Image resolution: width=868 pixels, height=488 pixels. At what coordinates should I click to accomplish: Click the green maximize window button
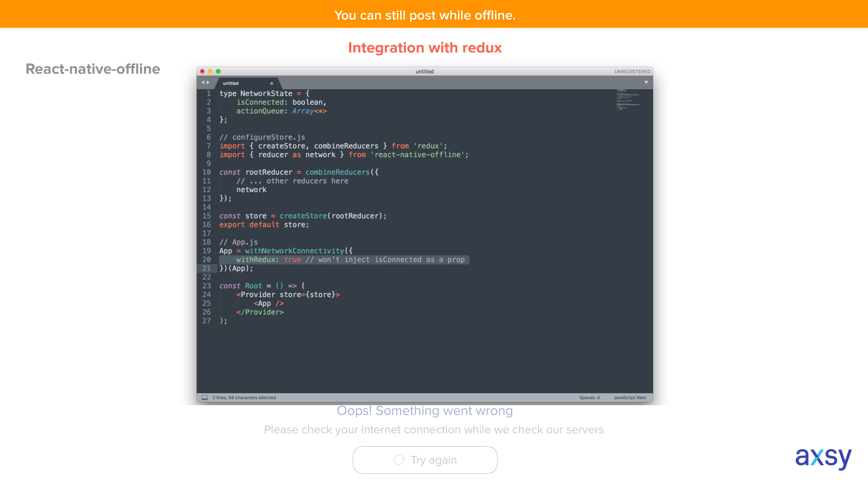click(x=218, y=71)
